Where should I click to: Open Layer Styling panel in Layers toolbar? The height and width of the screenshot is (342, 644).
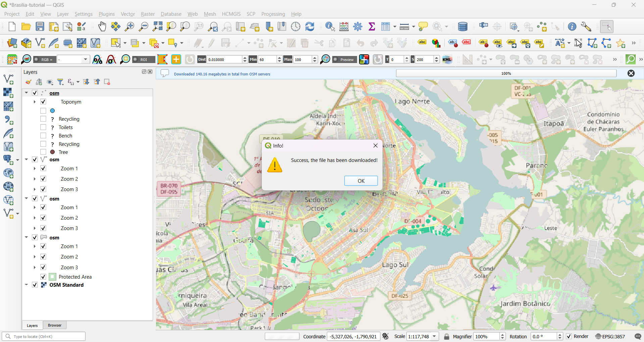29,82
